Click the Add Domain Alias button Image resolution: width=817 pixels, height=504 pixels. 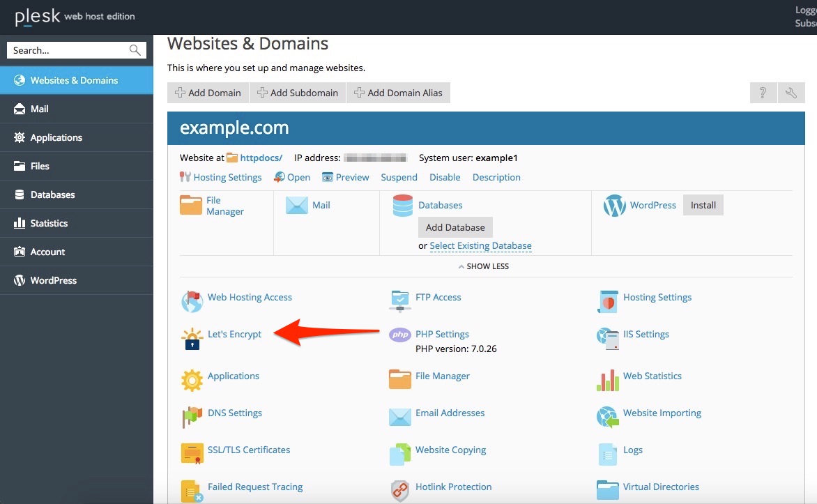pyautogui.click(x=398, y=93)
